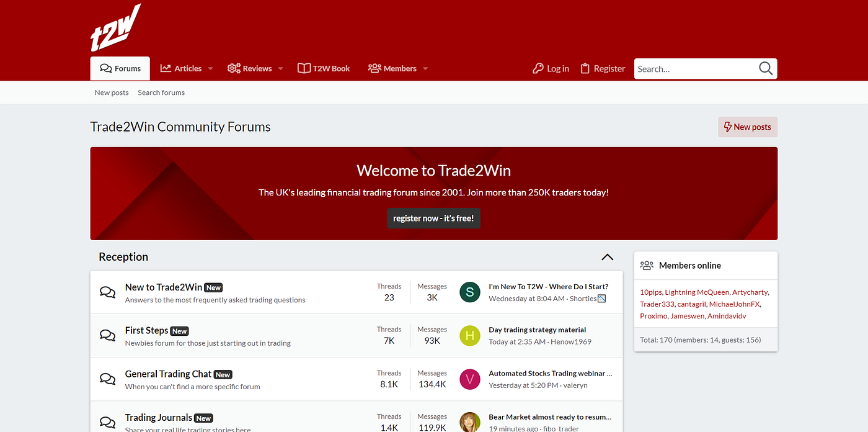Open member Lightning McQueen profile
Viewport: 868px width, 432px height.
pyautogui.click(x=697, y=292)
